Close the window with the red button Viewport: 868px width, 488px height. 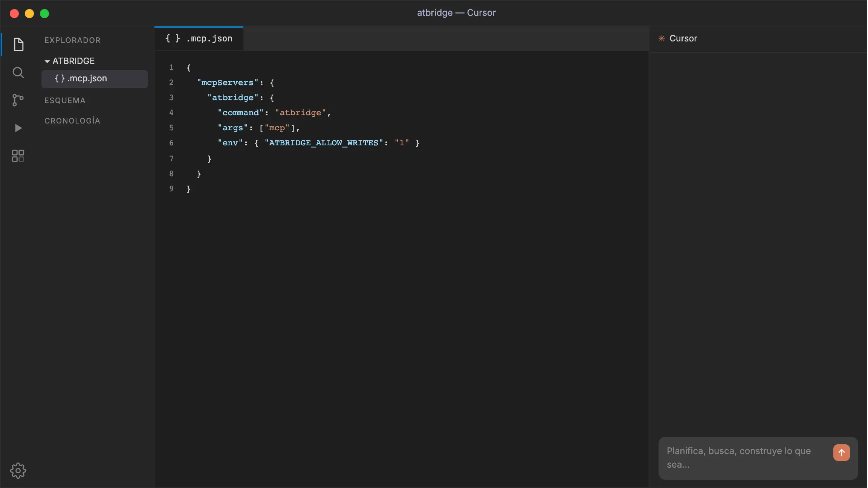[14, 14]
